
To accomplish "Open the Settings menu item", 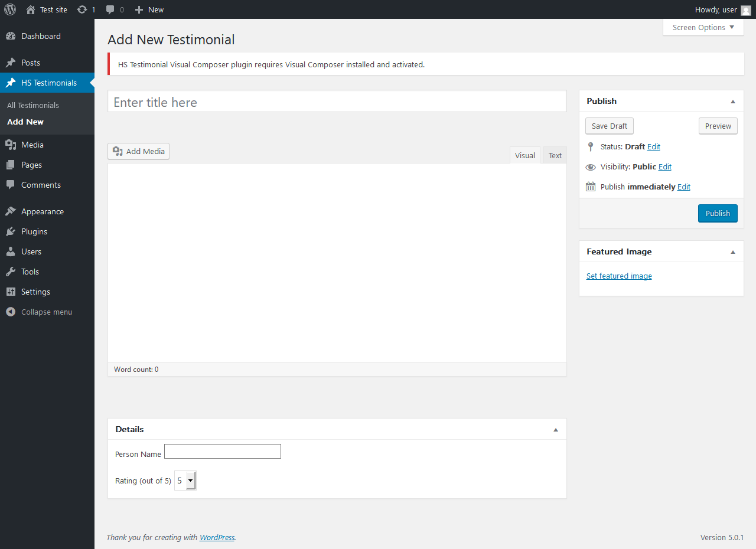I will [47, 292].
